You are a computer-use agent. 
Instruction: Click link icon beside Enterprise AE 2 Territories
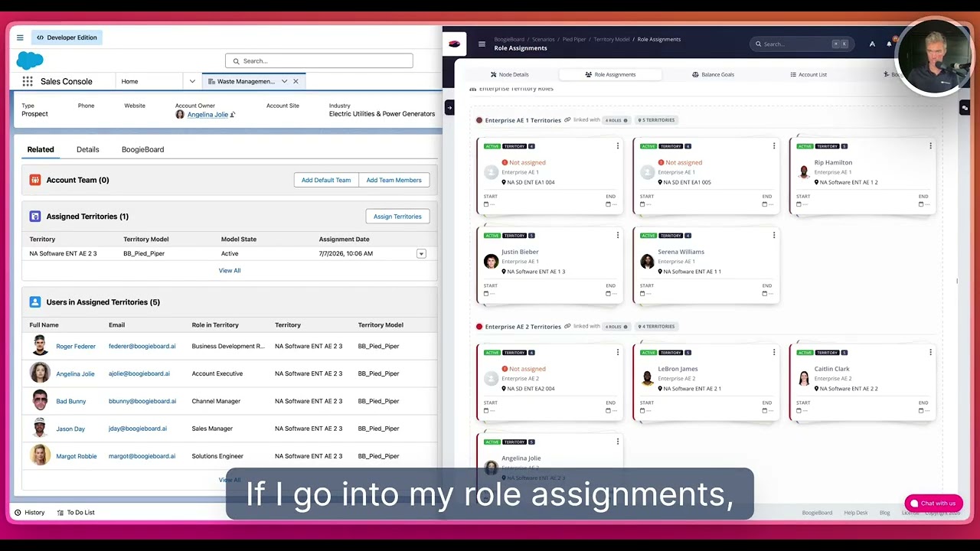click(567, 327)
